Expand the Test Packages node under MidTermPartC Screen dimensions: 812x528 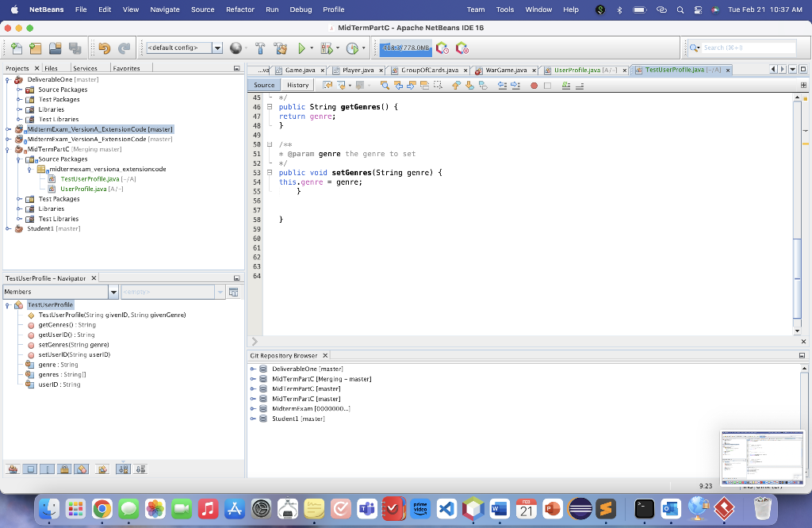point(20,199)
